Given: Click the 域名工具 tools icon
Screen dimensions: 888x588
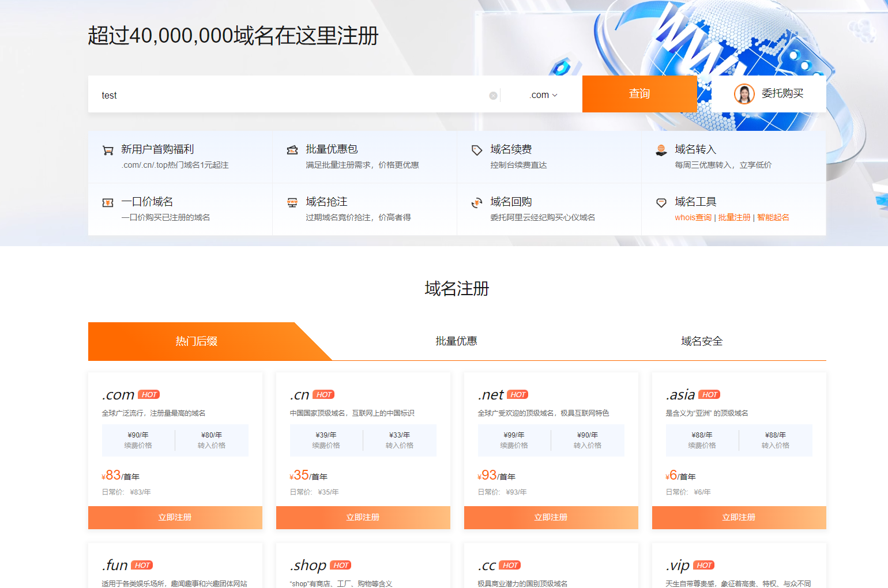Looking at the screenshot, I should [661, 203].
